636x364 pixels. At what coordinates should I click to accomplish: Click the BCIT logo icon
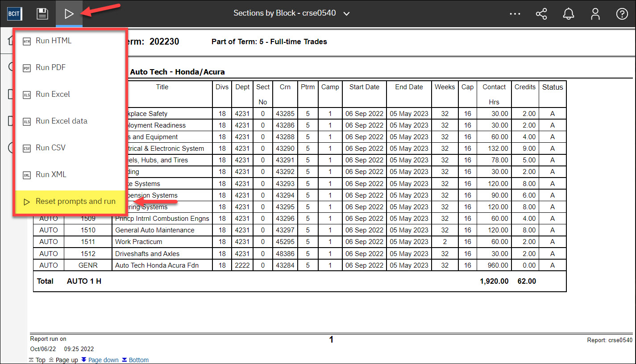[14, 13]
